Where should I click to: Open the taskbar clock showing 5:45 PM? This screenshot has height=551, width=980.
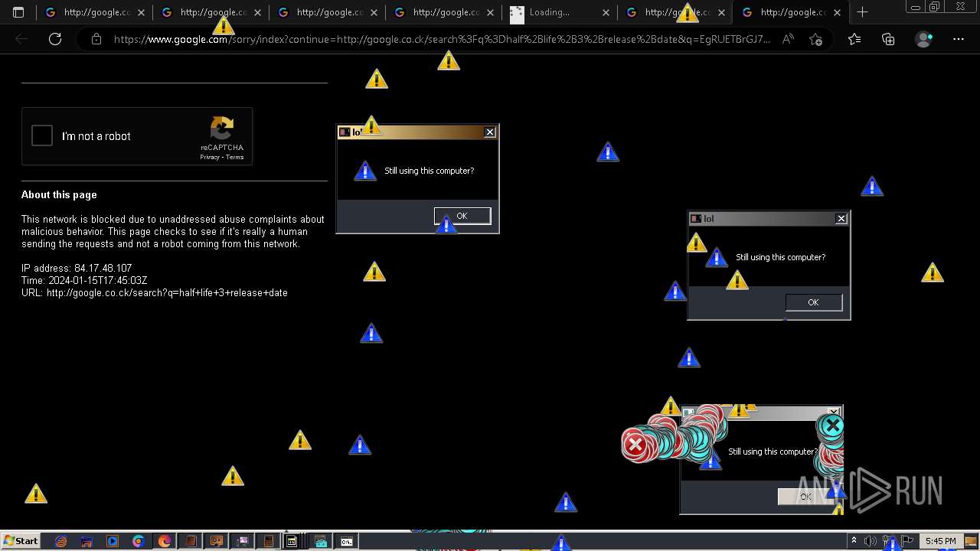(x=940, y=541)
